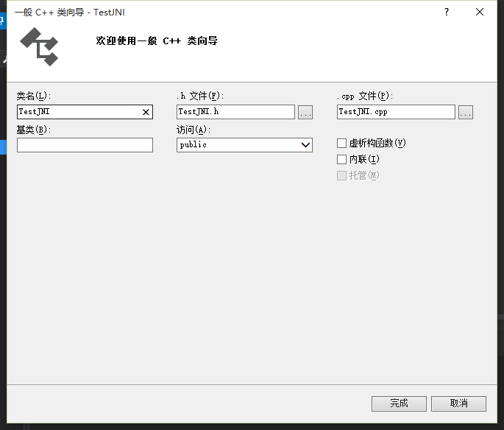Click the 访问(A) label above the dropdown
The height and width of the screenshot is (430, 504).
tap(194, 130)
